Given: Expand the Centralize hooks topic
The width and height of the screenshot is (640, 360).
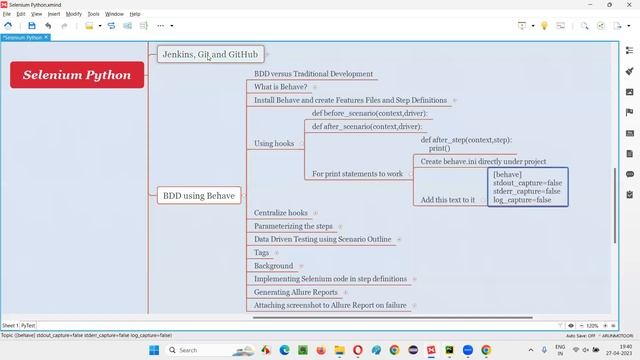Looking at the screenshot, I should click(x=315, y=213).
